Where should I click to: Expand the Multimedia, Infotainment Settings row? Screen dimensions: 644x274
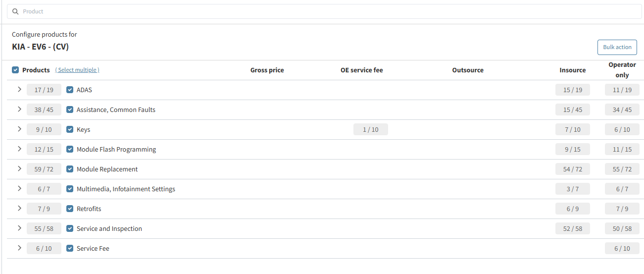click(19, 189)
